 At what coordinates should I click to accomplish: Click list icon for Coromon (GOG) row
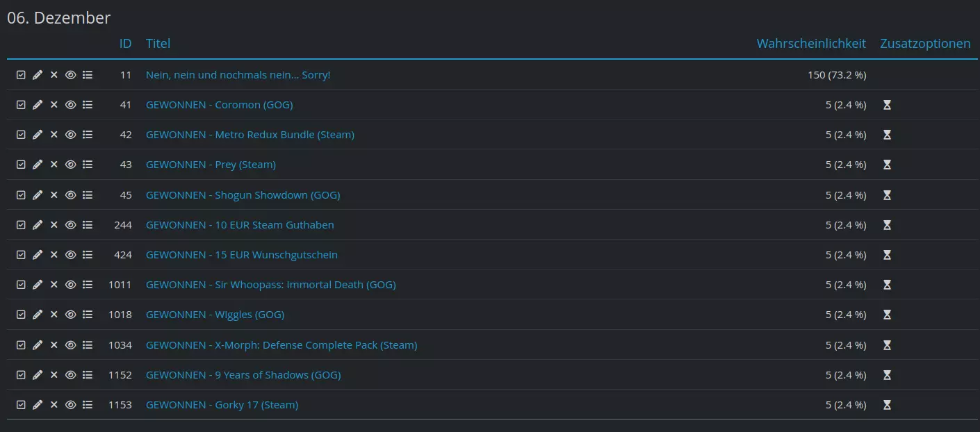coord(88,105)
